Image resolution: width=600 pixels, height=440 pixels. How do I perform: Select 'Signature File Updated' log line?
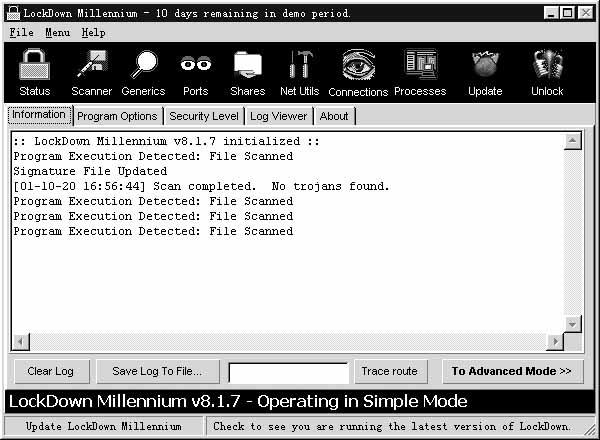pyautogui.click(x=90, y=171)
